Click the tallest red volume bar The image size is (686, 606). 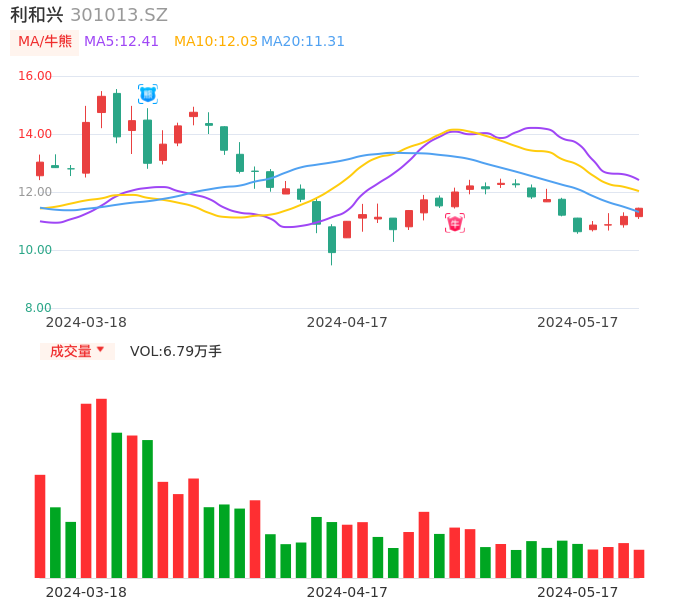point(101,488)
